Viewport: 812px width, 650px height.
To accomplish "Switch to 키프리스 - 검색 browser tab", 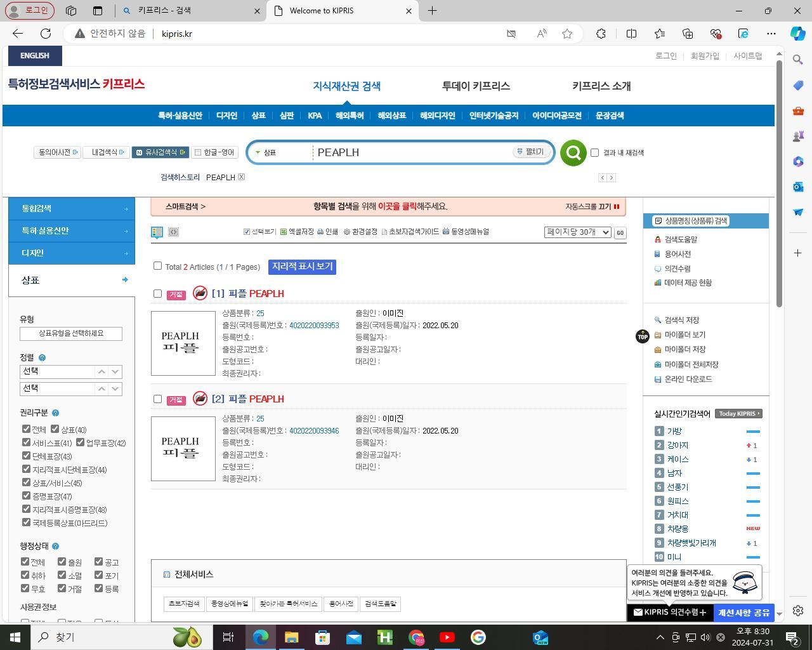I will pos(190,11).
